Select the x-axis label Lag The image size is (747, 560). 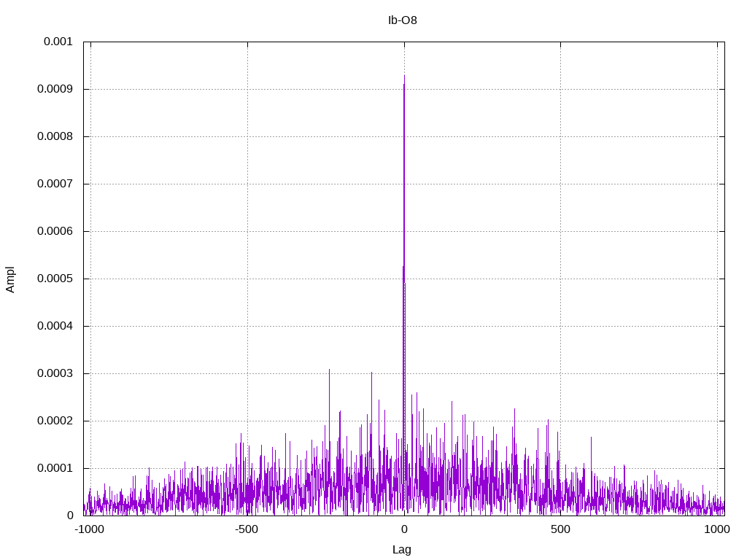coord(402,550)
